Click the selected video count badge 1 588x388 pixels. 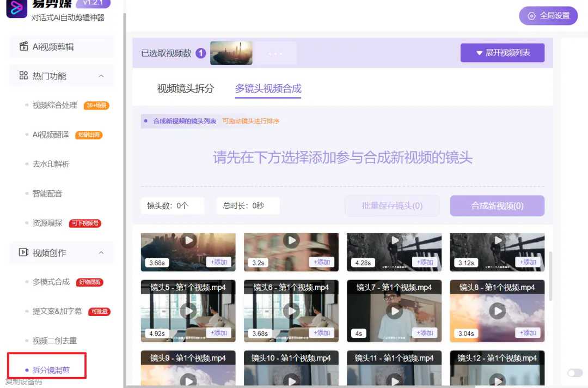[x=200, y=53]
